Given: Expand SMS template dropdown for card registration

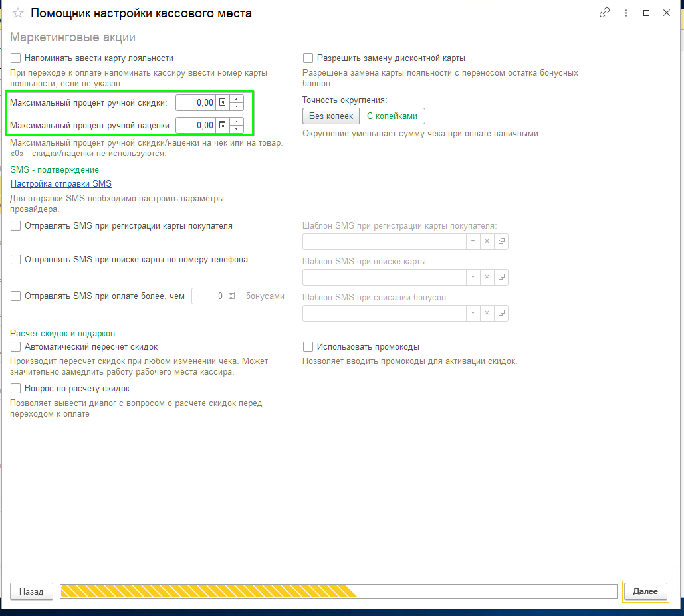Looking at the screenshot, I should click(x=472, y=241).
